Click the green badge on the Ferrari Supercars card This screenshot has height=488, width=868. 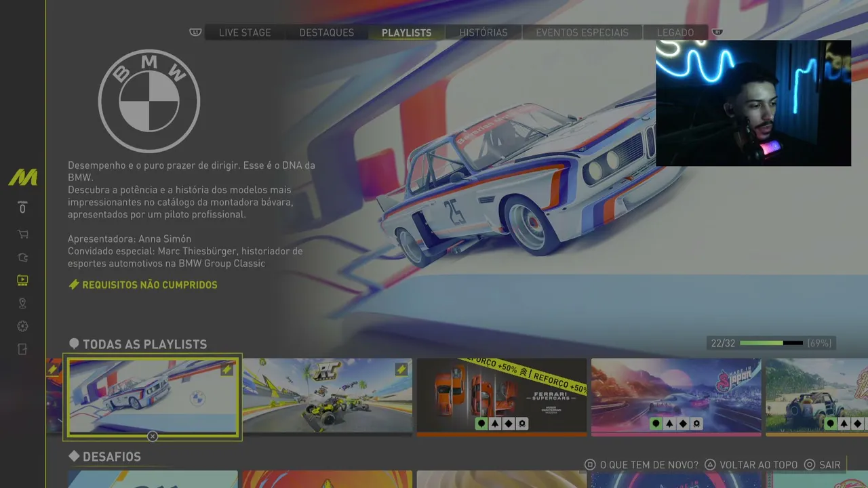coord(481,424)
